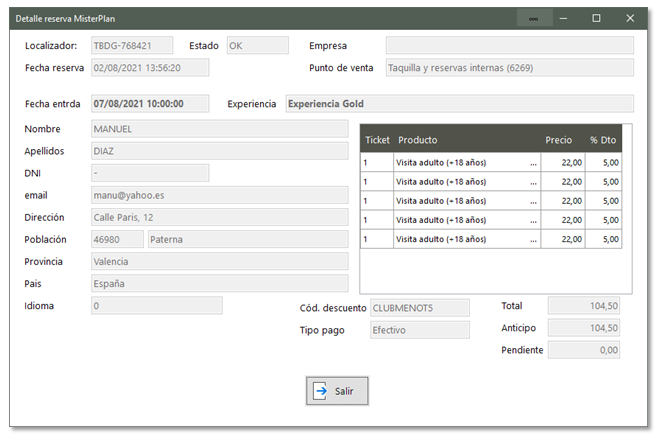660x442 pixels.
Task: Click the DNI field
Action: [x=150, y=173]
